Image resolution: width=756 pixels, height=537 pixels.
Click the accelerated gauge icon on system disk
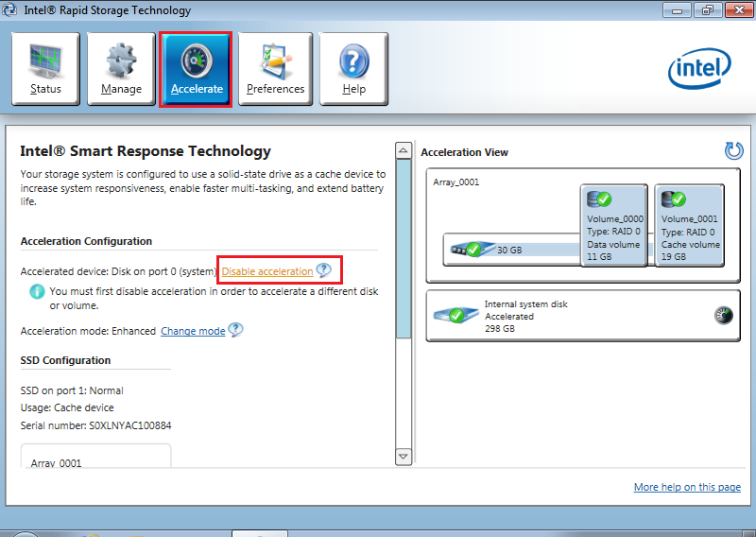723,316
